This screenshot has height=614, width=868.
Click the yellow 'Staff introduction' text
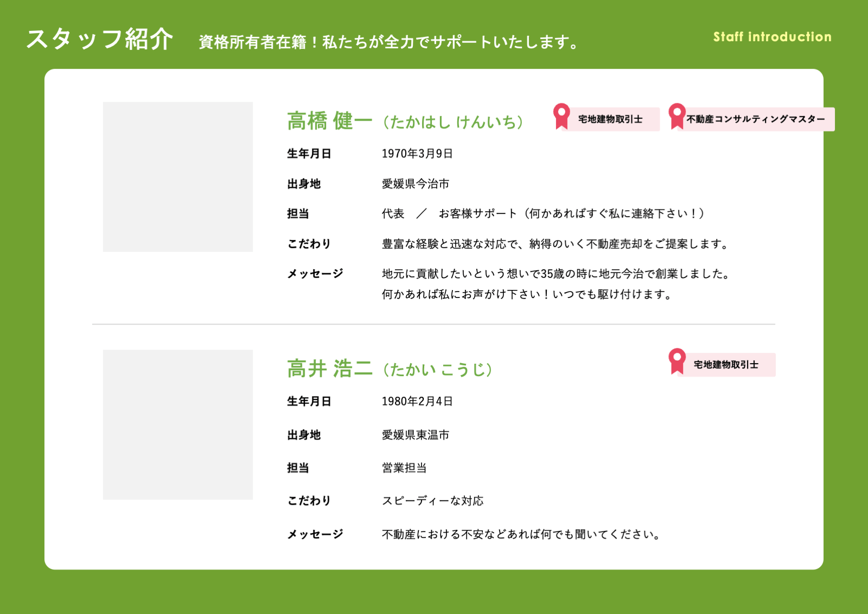[772, 37]
